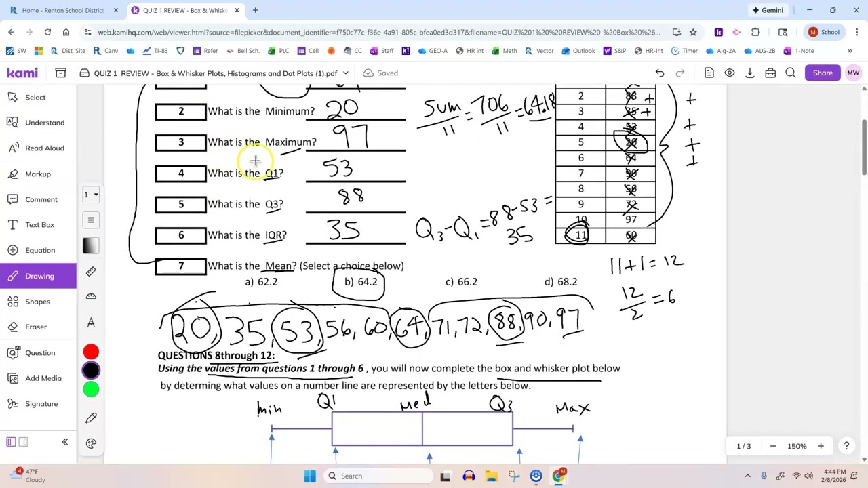868x488 pixels.
Task: Click the Kami logo
Action: [22, 73]
